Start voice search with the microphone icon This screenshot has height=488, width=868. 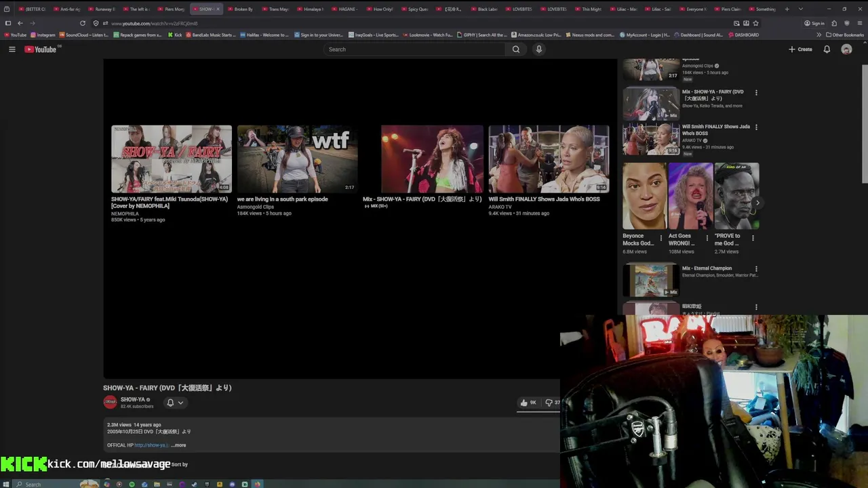click(x=539, y=49)
